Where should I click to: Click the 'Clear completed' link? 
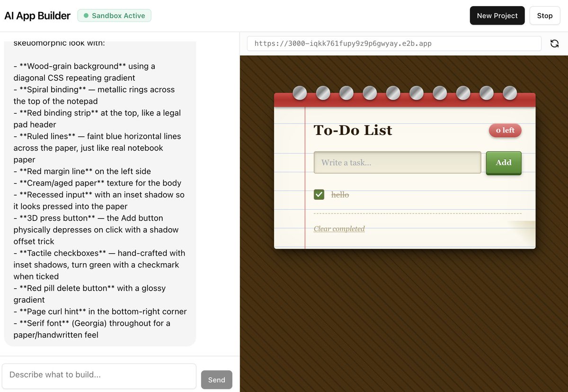[x=339, y=229]
